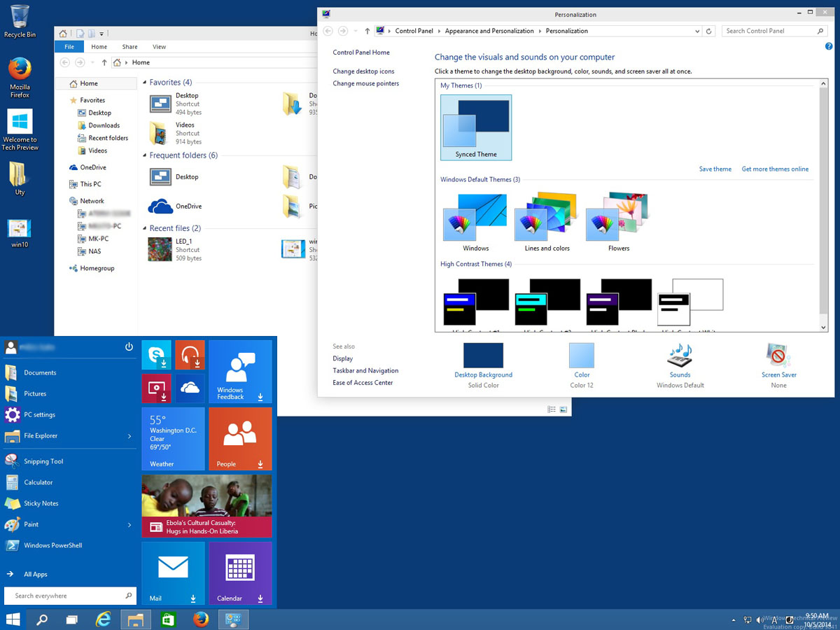Click Get more themes online
Screen dimensions: 840x630
(x=775, y=169)
